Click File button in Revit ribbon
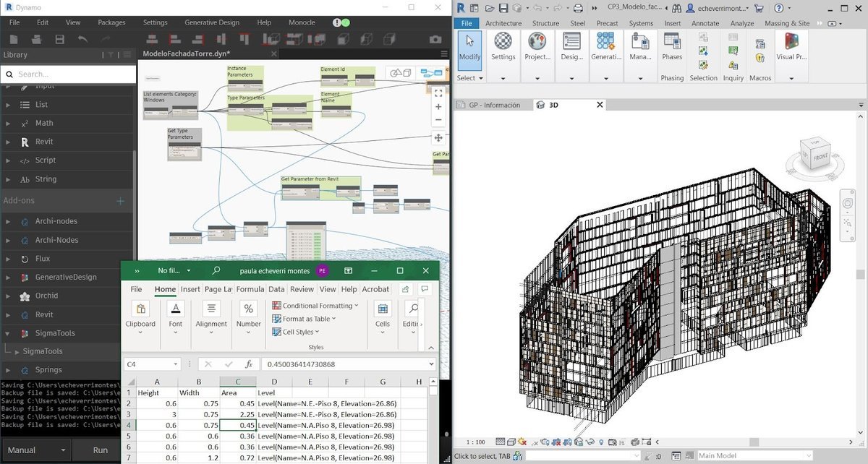Viewport: 868px width, 464px height. [x=467, y=23]
